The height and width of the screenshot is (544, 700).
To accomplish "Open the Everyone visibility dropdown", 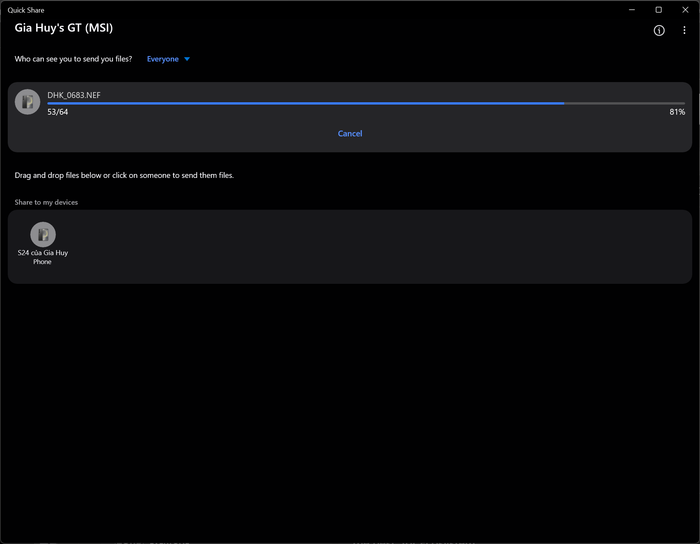I will tap(168, 59).
